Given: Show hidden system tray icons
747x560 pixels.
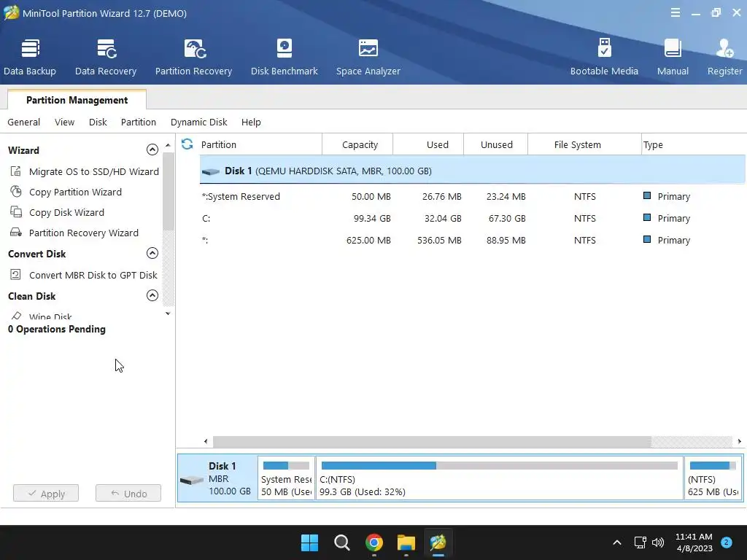Looking at the screenshot, I should click(617, 542).
